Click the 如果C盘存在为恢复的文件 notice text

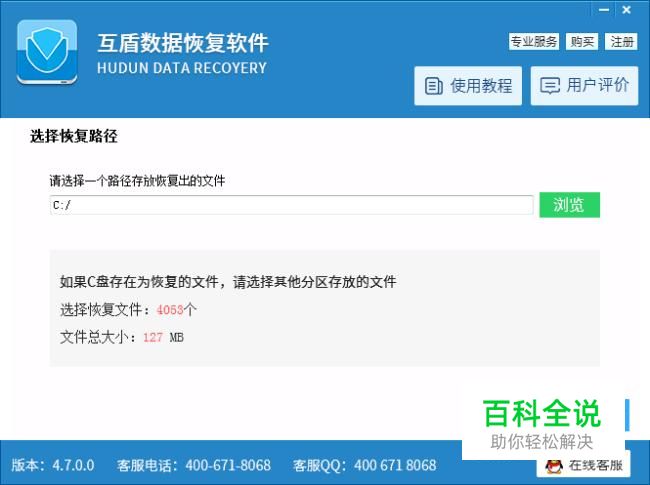228,282
